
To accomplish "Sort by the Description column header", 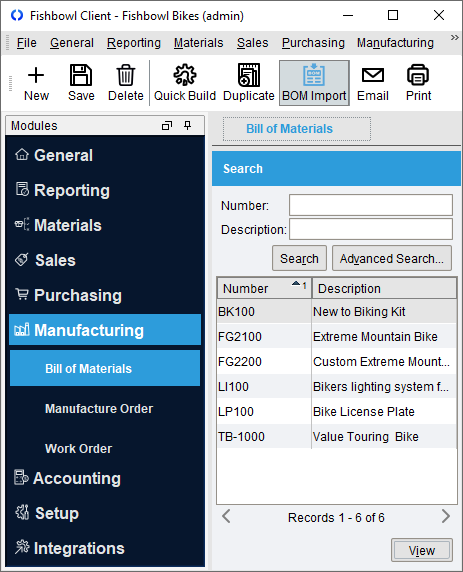I will pyautogui.click(x=385, y=289).
